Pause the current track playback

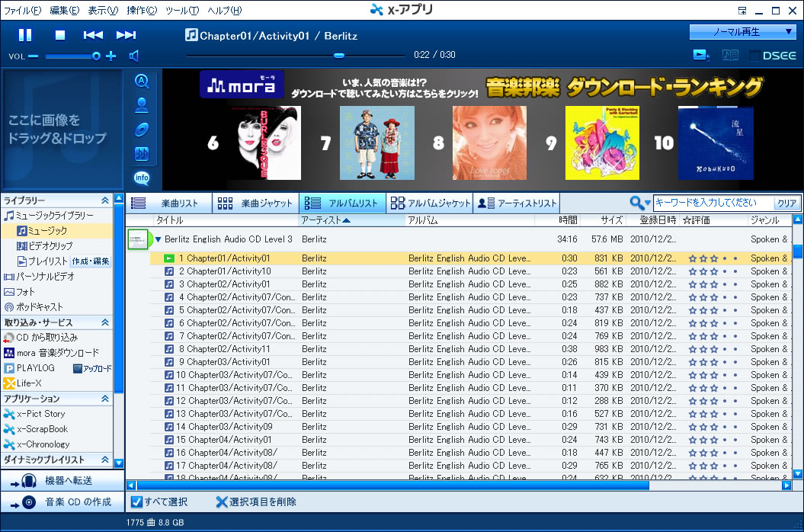tap(25, 35)
